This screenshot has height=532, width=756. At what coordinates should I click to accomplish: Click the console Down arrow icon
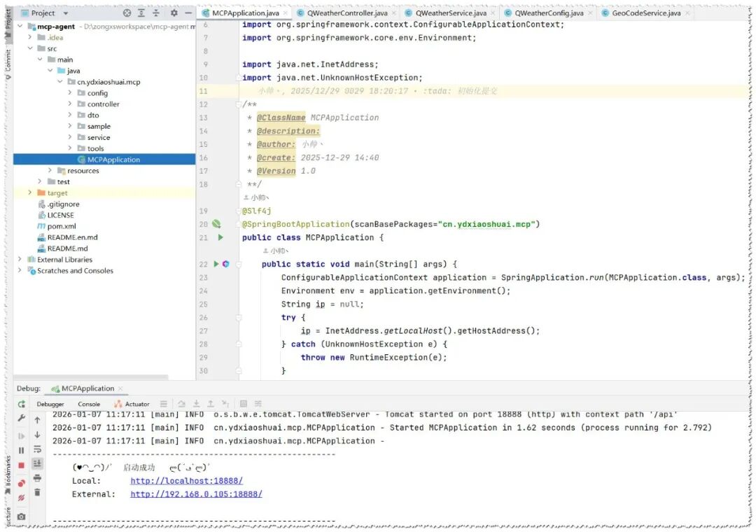[37, 435]
